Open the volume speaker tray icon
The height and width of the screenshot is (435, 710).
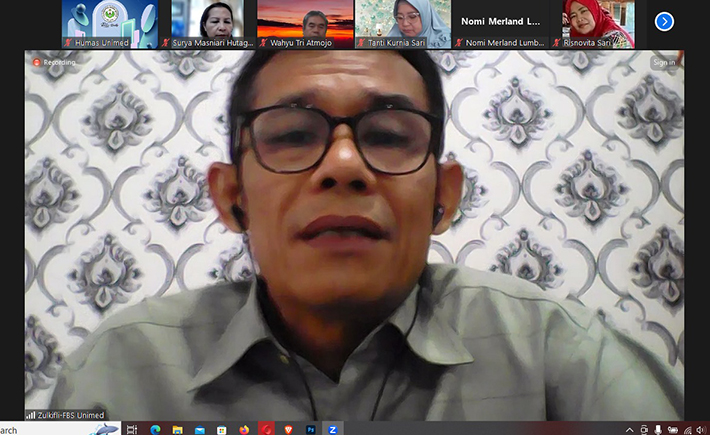pos(701,430)
